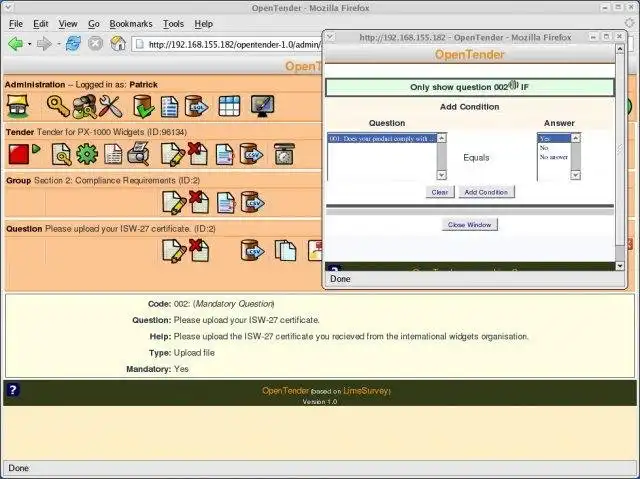Open the blue table grid icon
Image resolution: width=640 pixels, height=479 pixels.
pyautogui.click(x=229, y=106)
